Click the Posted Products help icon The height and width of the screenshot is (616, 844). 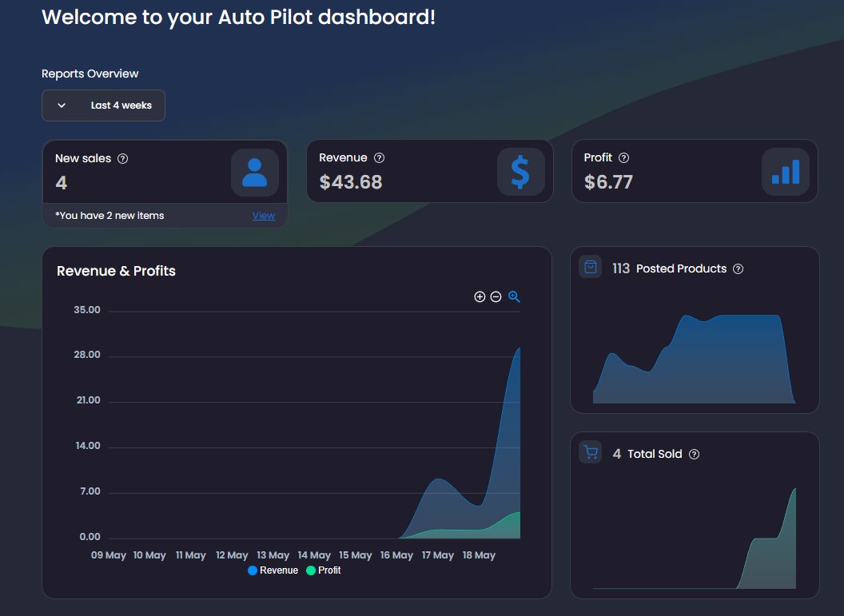[x=738, y=269]
